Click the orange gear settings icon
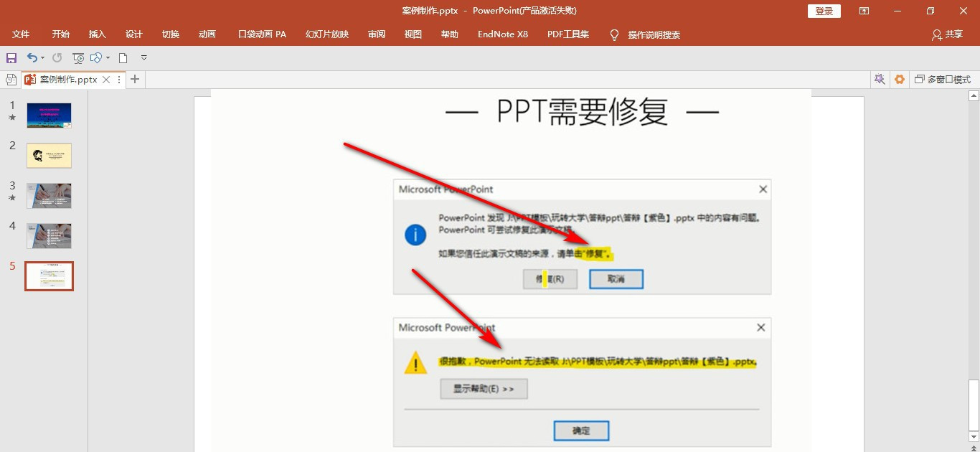 pyautogui.click(x=899, y=79)
